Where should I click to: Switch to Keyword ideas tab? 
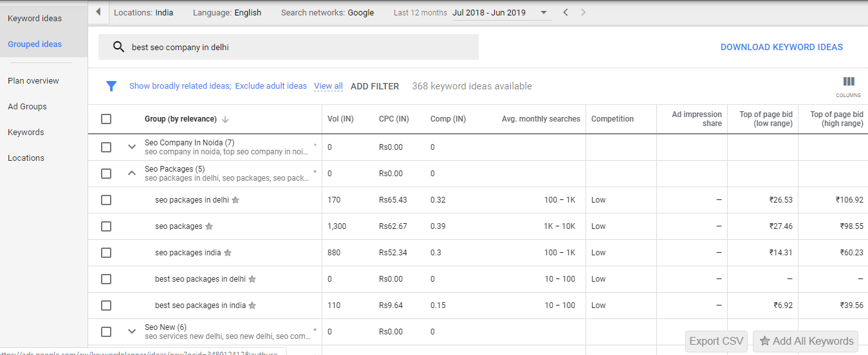click(x=35, y=19)
